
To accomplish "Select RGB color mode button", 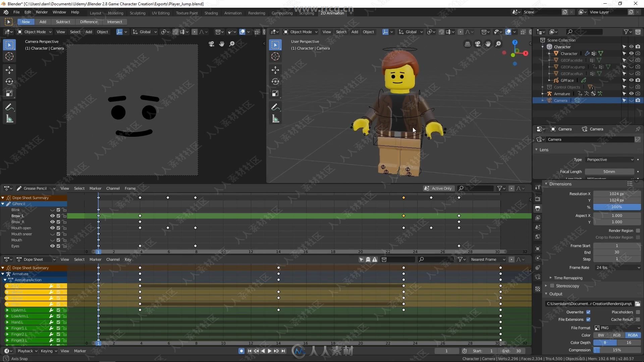I will (617, 335).
